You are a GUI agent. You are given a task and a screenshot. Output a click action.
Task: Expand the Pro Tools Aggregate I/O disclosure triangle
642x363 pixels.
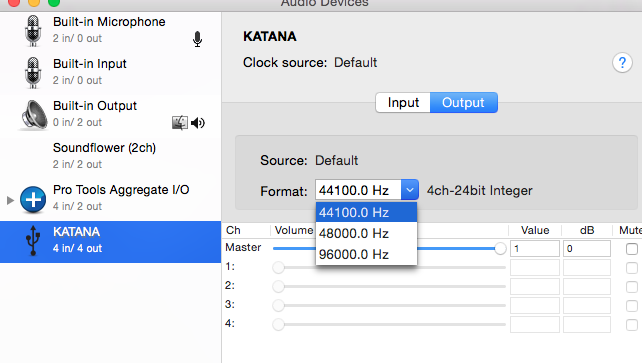(x=11, y=200)
